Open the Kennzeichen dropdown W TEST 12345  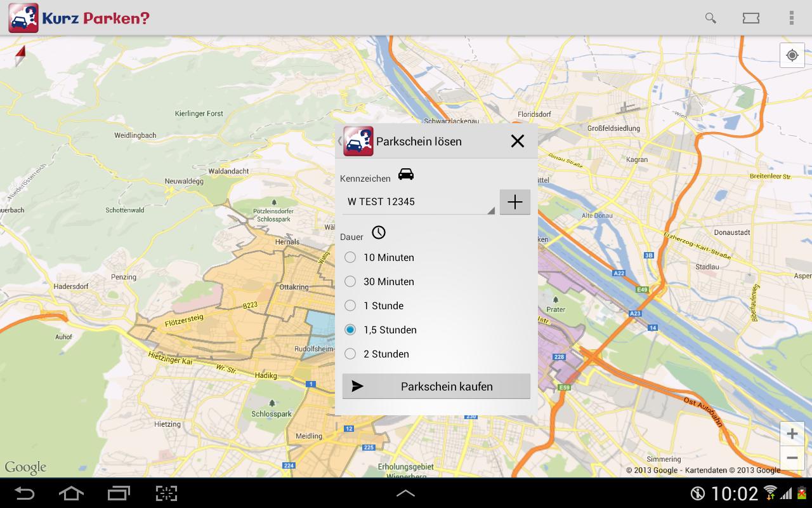tap(419, 202)
